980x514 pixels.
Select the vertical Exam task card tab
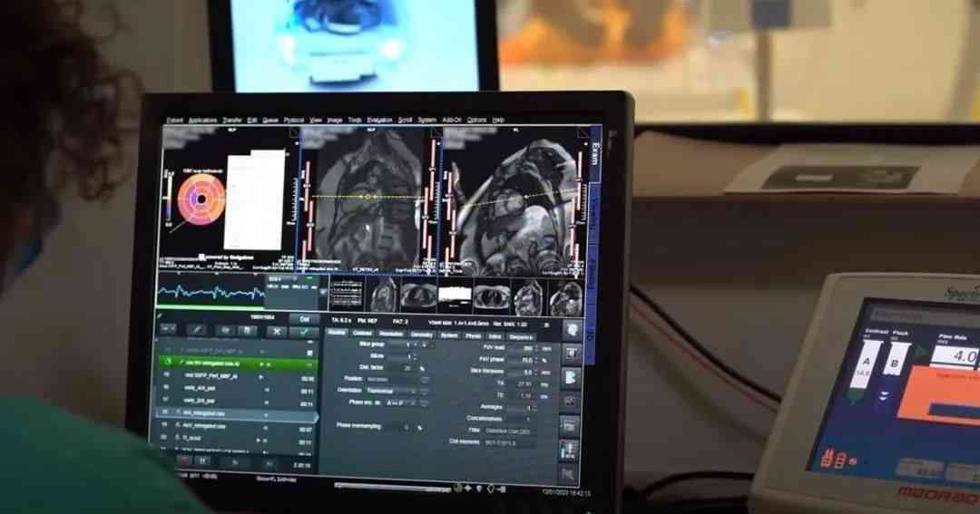[595, 154]
